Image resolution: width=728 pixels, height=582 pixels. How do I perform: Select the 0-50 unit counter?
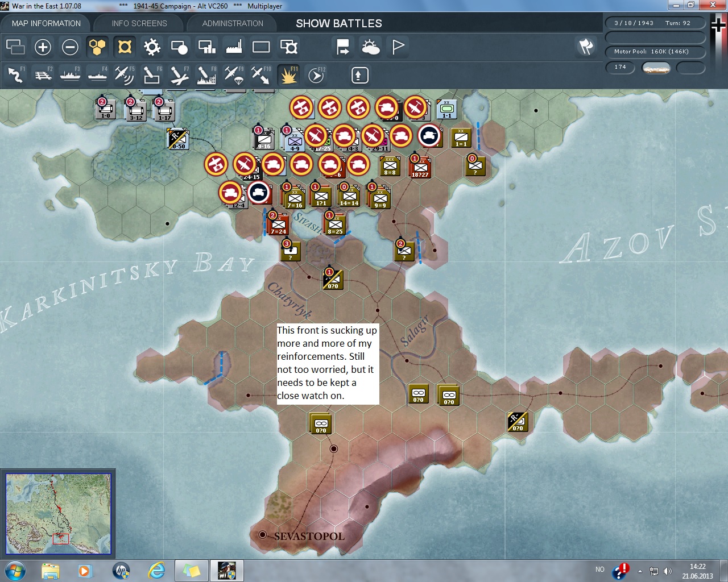pos(178,139)
